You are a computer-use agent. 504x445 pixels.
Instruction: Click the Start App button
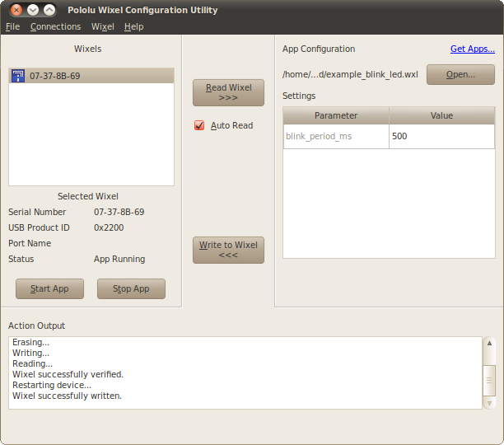(49, 288)
